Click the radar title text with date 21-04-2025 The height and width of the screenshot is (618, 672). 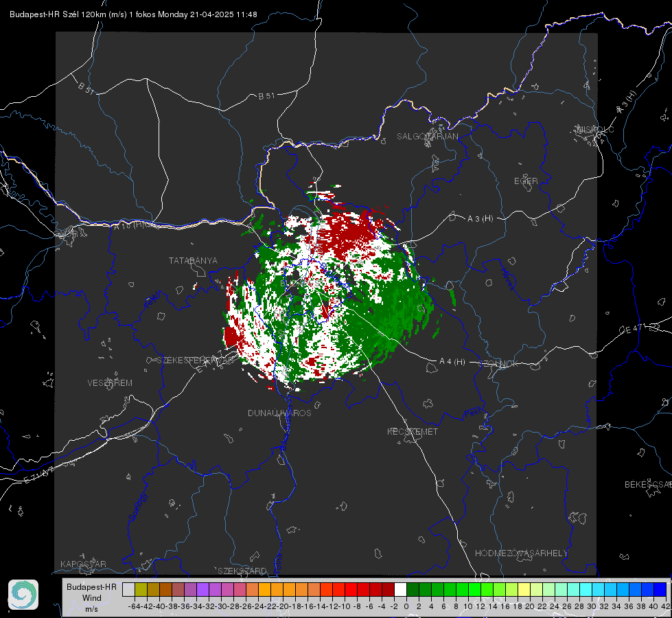pos(133,14)
